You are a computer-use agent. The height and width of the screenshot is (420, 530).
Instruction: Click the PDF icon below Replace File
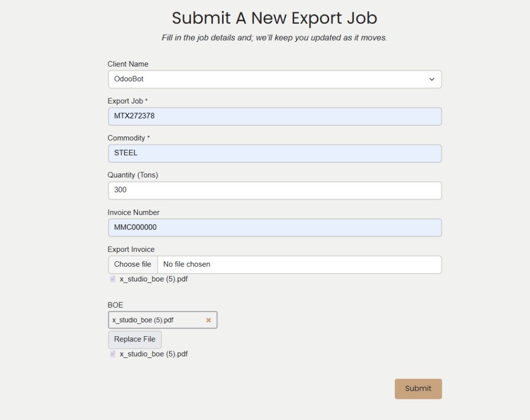tap(113, 354)
